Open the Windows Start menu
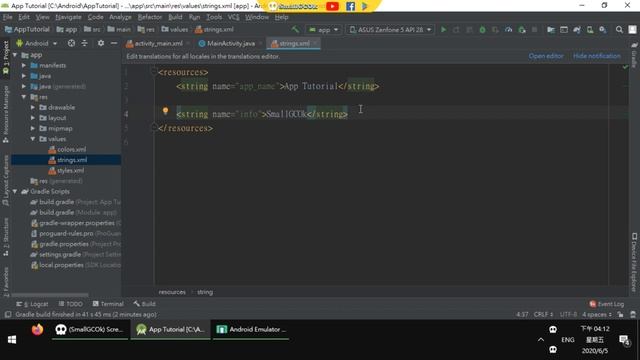Viewport: 640px width, 360px height. 12,340
